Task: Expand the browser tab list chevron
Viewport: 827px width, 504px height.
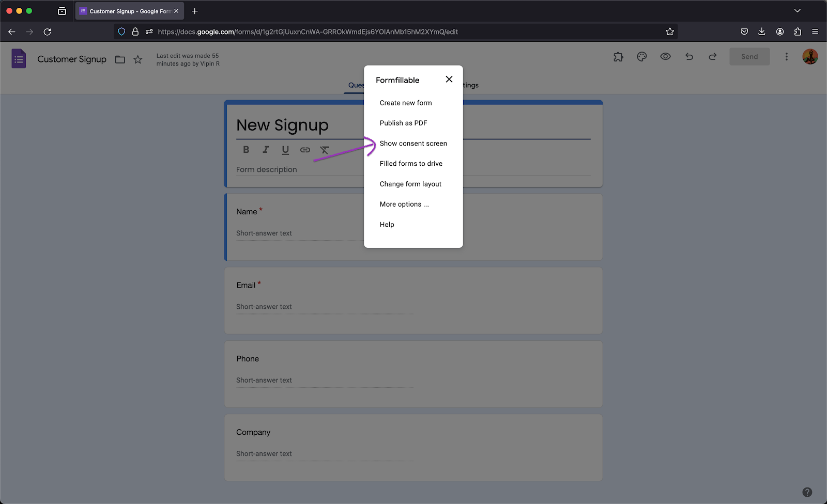Action: point(797,11)
